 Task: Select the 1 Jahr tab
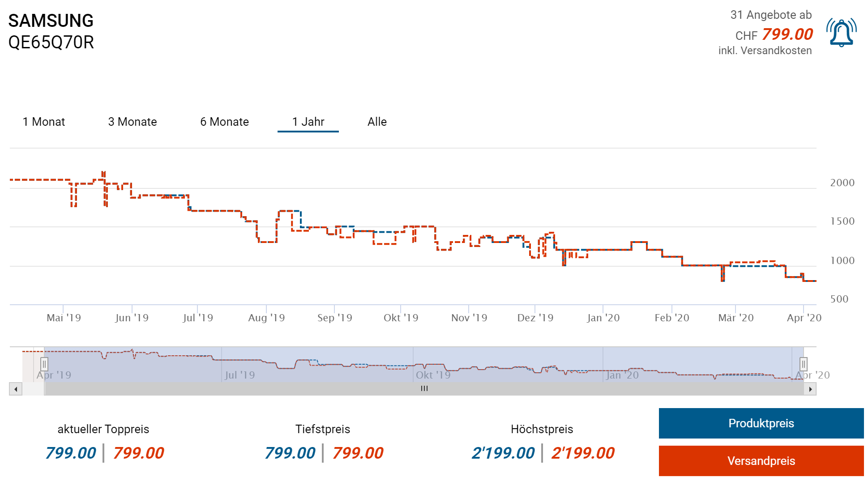[x=308, y=122]
